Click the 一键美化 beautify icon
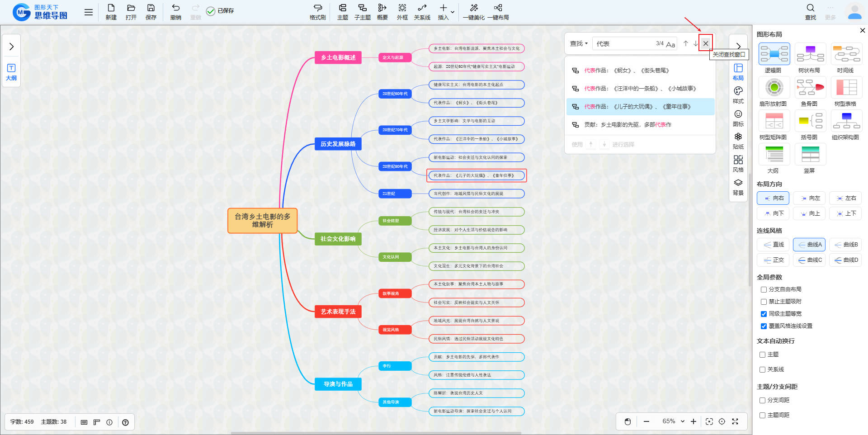Screen dimensions: 868x435 pyautogui.click(x=473, y=8)
